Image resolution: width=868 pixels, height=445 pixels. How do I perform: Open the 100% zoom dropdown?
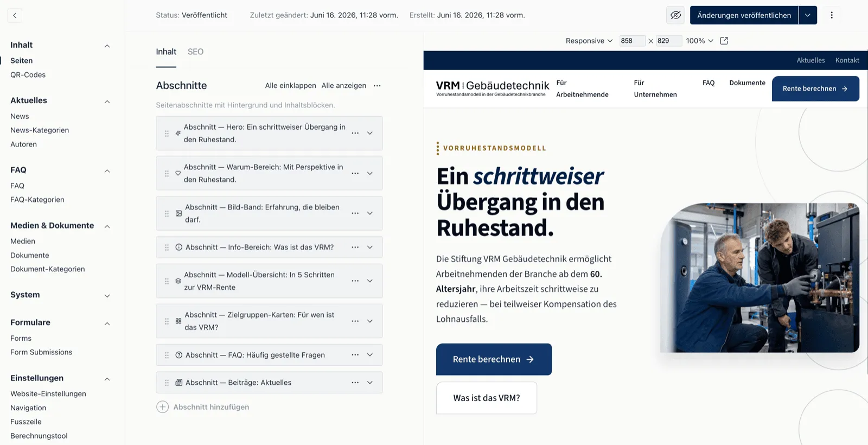pyautogui.click(x=699, y=41)
